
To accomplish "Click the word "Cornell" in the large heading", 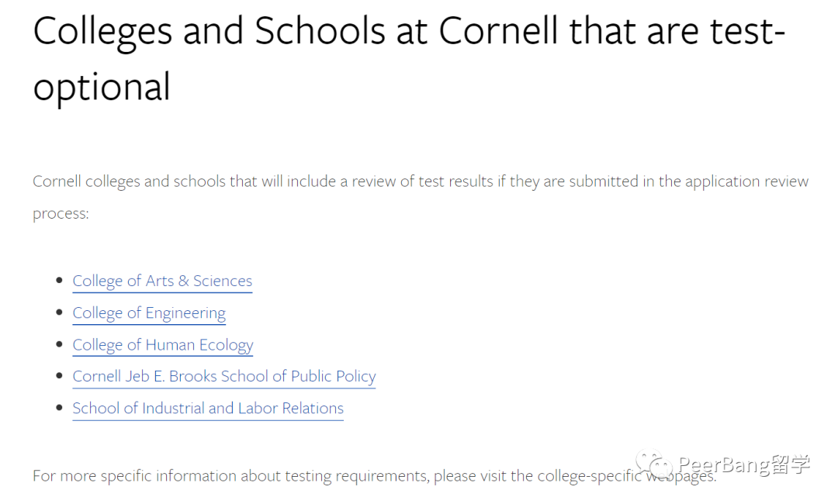I will pyautogui.click(x=499, y=31).
